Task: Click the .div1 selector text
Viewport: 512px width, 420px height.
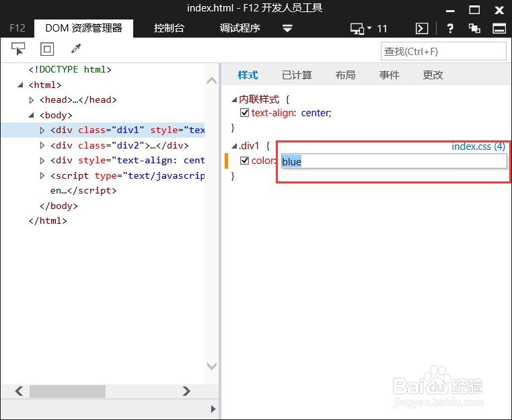Action: (x=249, y=146)
